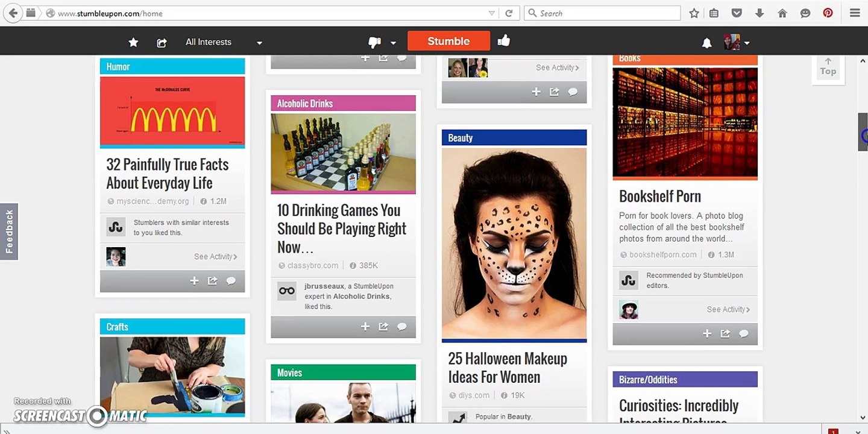Click Pinterest icon in browser toolbar

pos(828,13)
